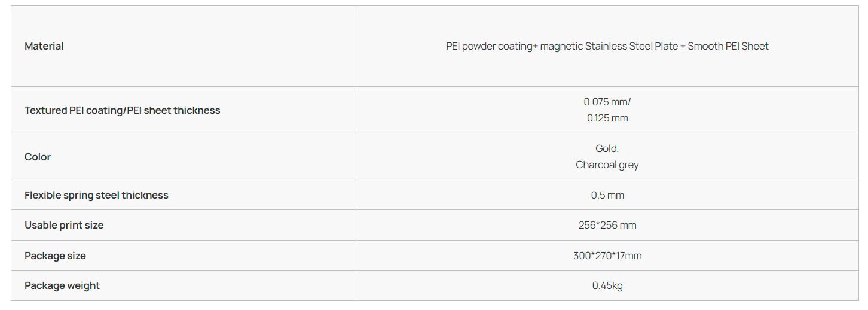Click 'PEI sheet thickness' in the row label
The width and height of the screenshot is (868, 310).
(x=174, y=110)
